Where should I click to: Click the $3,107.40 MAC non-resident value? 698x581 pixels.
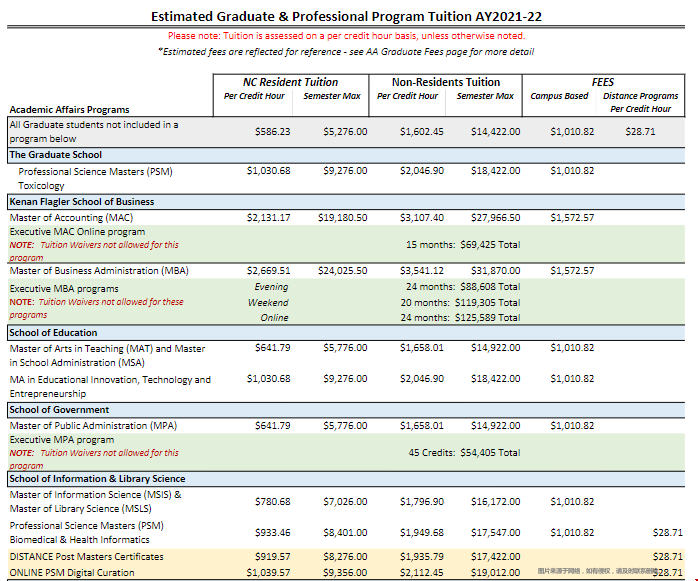(422, 218)
